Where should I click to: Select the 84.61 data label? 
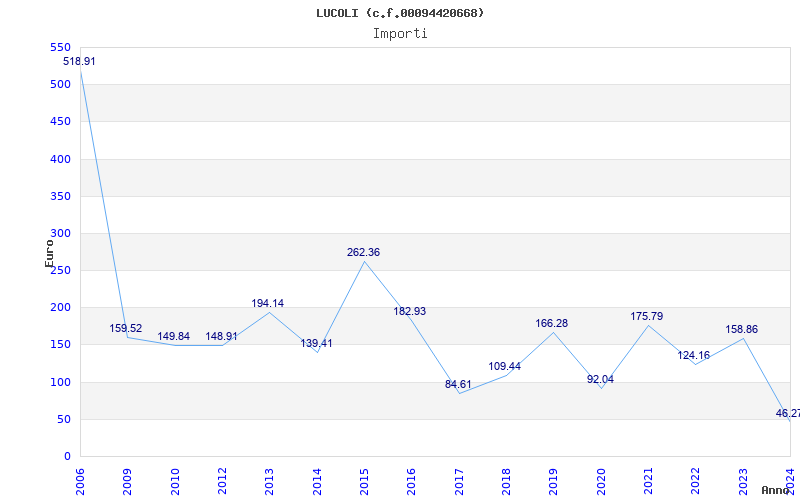click(458, 385)
